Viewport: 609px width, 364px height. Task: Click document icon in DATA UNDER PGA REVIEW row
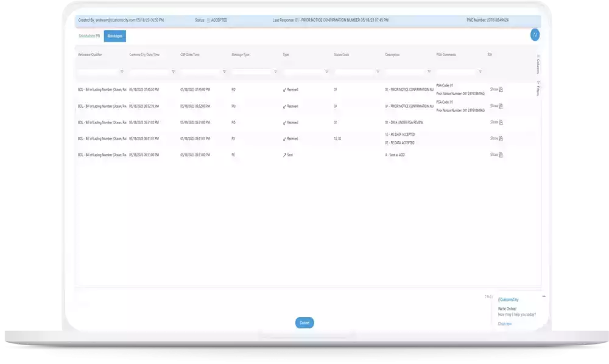(x=501, y=122)
